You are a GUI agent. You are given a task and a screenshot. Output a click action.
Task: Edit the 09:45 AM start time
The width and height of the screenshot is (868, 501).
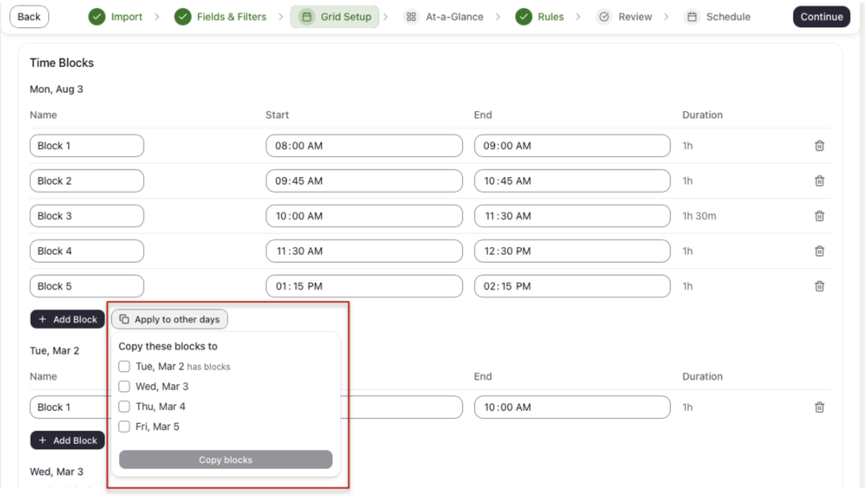point(364,181)
